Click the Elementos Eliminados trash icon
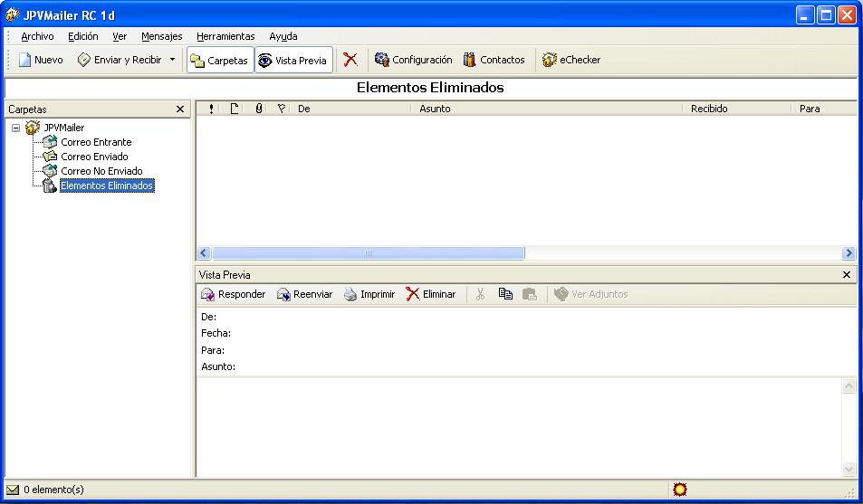The image size is (863, 504). click(x=50, y=185)
